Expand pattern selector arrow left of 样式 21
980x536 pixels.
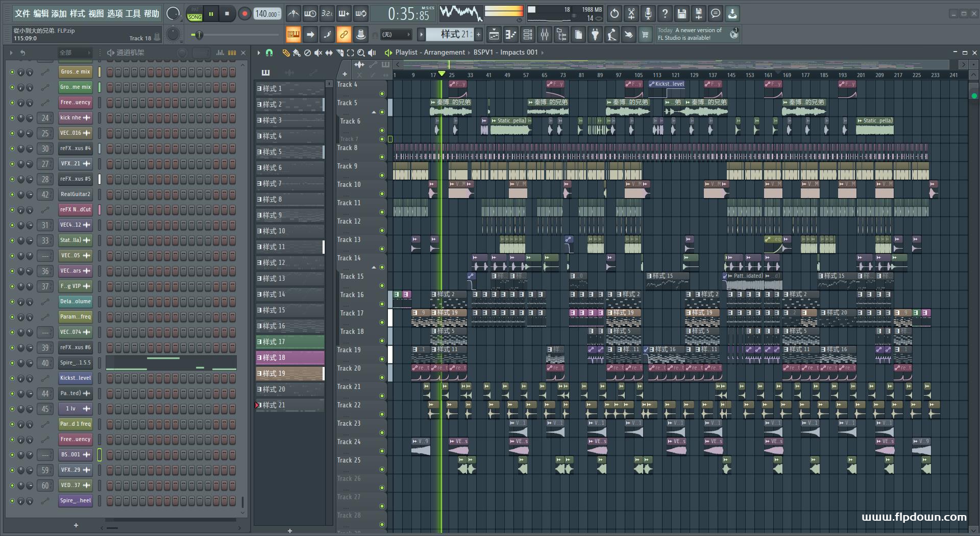(x=421, y=35)
